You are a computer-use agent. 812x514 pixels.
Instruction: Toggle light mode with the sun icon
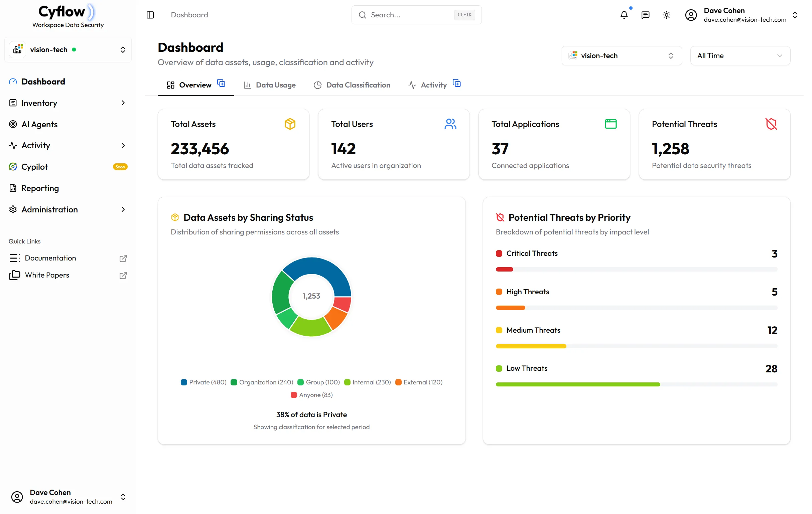(x=667, y=15)
